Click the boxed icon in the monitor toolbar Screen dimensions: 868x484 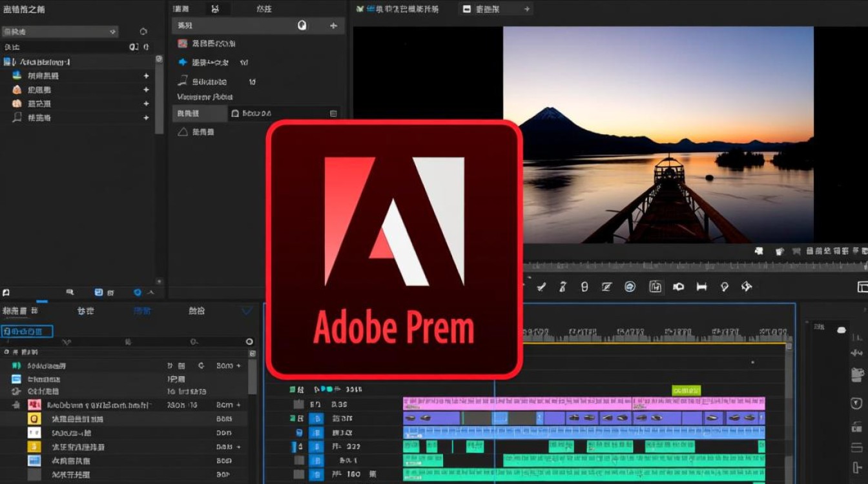point(655,287)
